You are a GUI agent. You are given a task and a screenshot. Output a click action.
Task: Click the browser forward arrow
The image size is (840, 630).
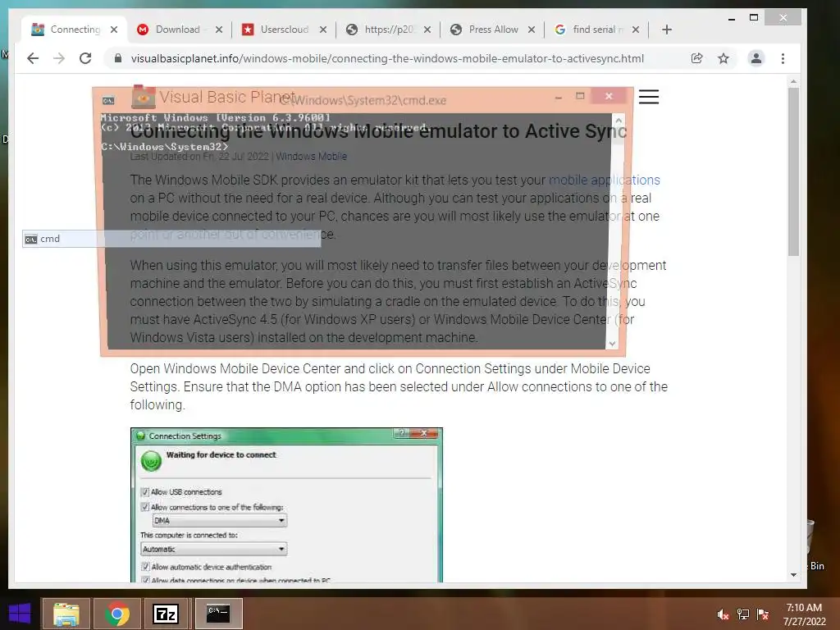coord(59,58)
